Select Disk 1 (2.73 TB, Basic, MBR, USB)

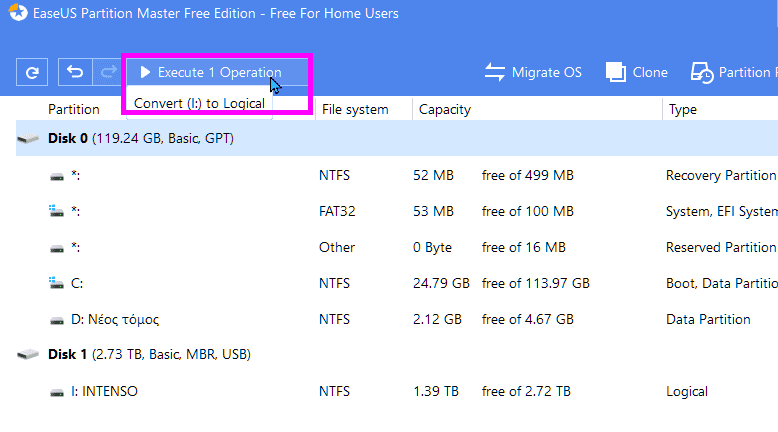[149, 354]
